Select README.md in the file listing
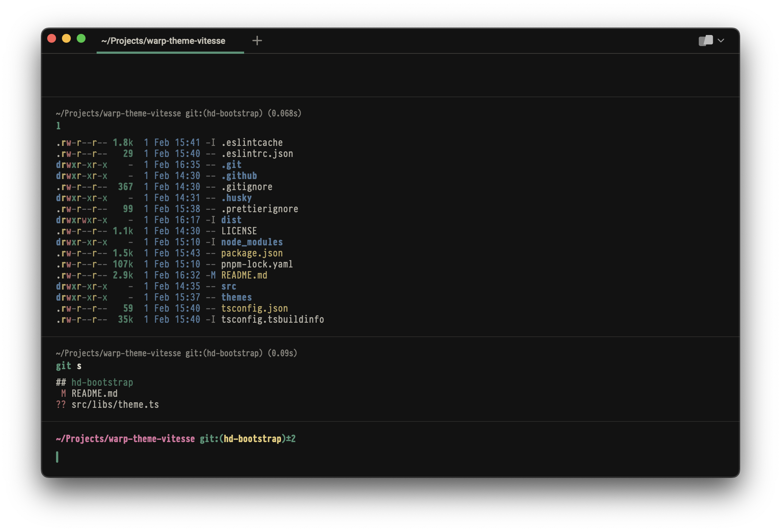Viewport: 781px width, 532px height. point(244,275)
